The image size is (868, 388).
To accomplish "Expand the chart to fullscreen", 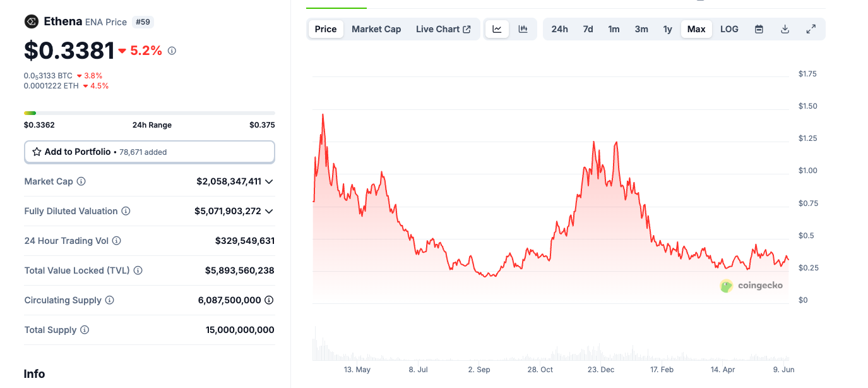I will (x=811, y=28).
